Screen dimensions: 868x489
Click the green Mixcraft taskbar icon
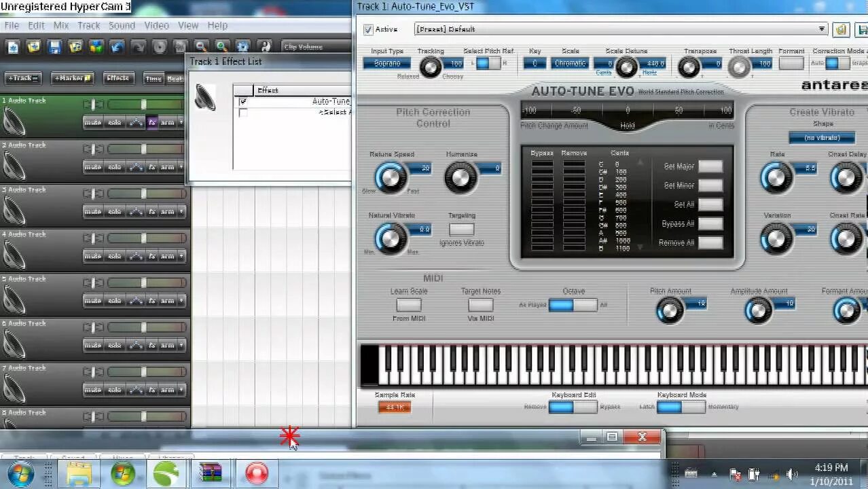click(166, 473)
